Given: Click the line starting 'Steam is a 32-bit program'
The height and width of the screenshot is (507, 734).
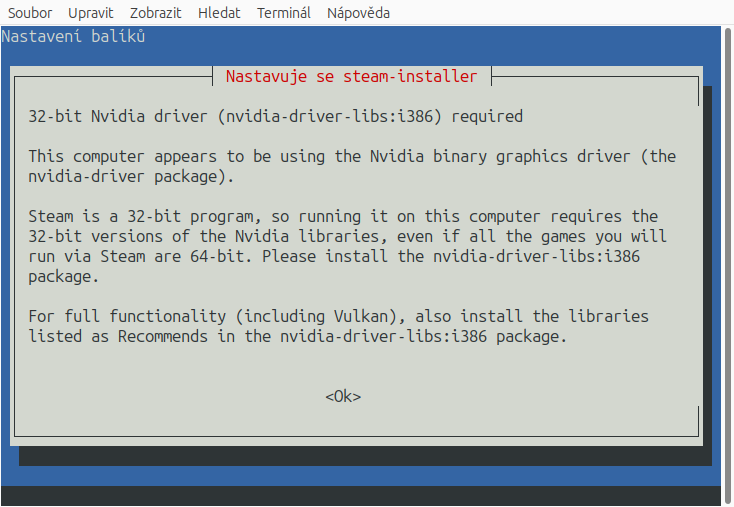Looking at the screenshot, I should click(343, 216).
